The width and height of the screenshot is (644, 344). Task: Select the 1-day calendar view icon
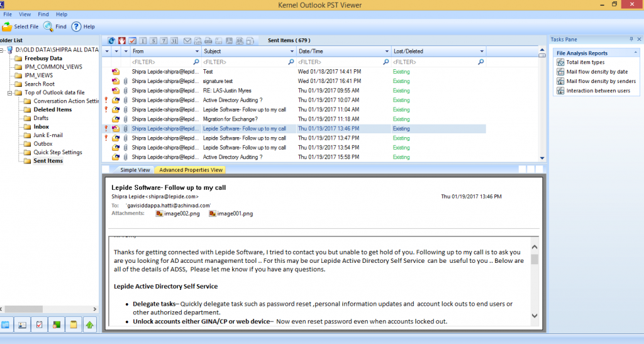click(143, 41)
